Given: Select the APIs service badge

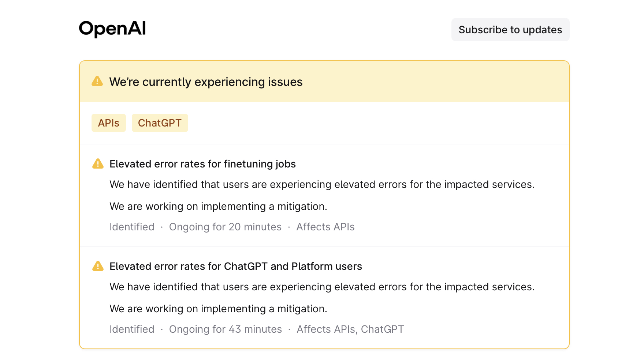Looking at the screenshot, I should point(109,123).
